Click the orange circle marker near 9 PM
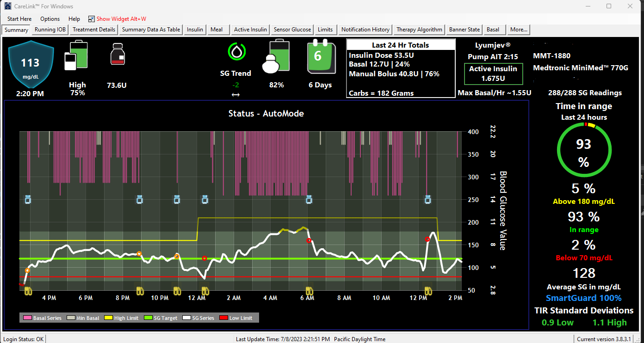Viewport: 644px width, 343px height. click(x=139, y=254)
